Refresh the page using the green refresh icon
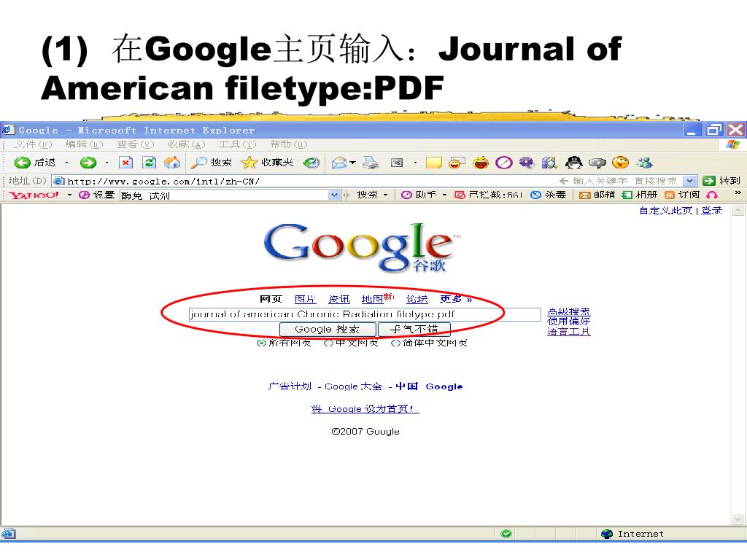Viewport: 747px width, 560px height. pos(149,163)
